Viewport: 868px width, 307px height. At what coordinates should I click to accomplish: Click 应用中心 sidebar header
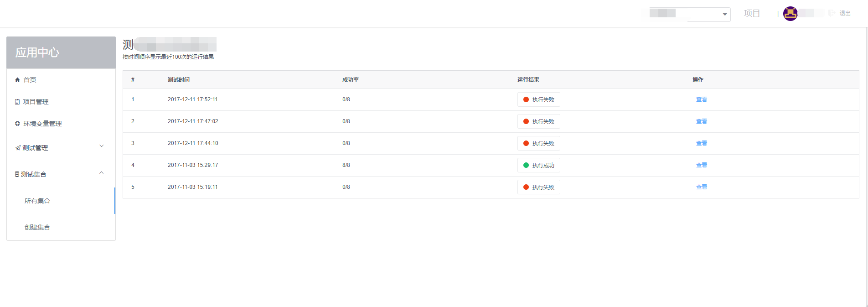[61, 52]
